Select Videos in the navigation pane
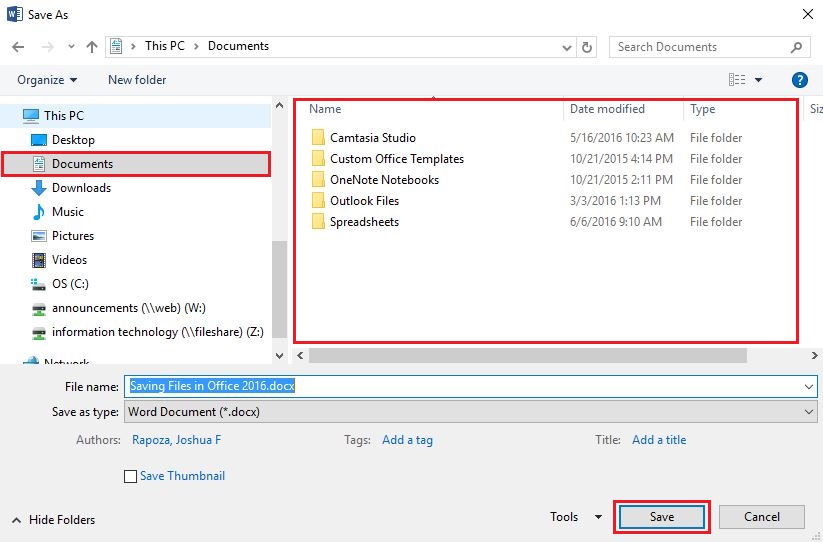Screen dimensions: 823x542 tap(135, 260)
